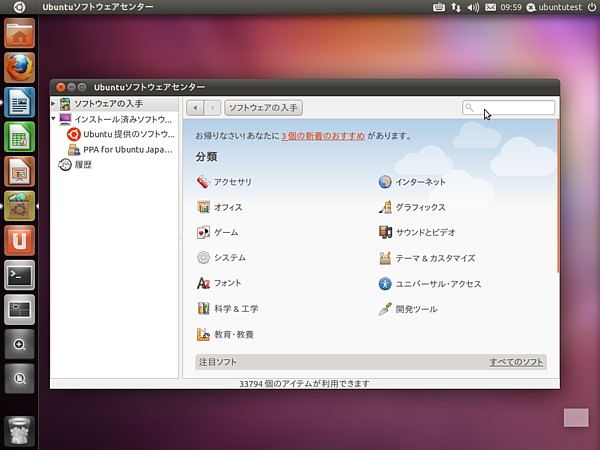This screenshot has width=600, height=450.
Task: Open the mail indicator in top panel
Action: point(490,7)
